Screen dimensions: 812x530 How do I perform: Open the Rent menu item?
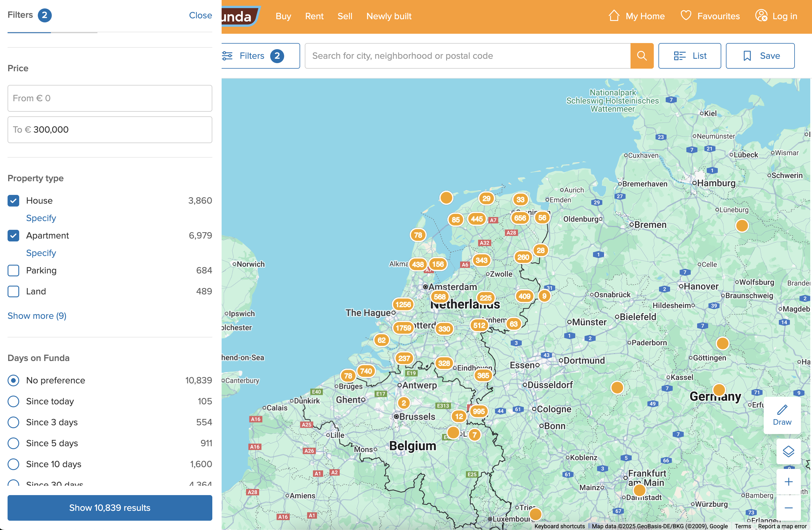click(314, 16)
